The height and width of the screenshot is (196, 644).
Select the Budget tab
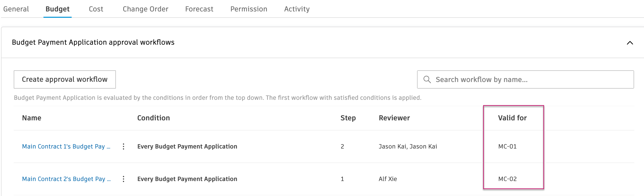[57, 9]
